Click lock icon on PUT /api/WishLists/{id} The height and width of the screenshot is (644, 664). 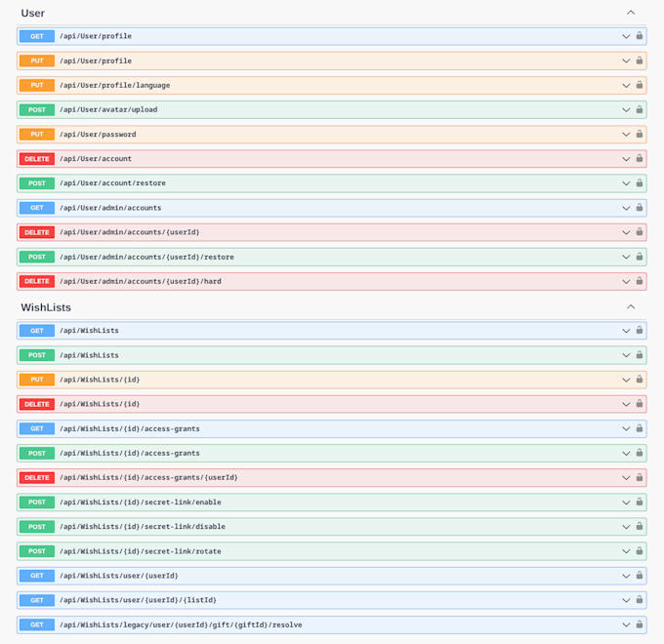click(x=639, y=380)
